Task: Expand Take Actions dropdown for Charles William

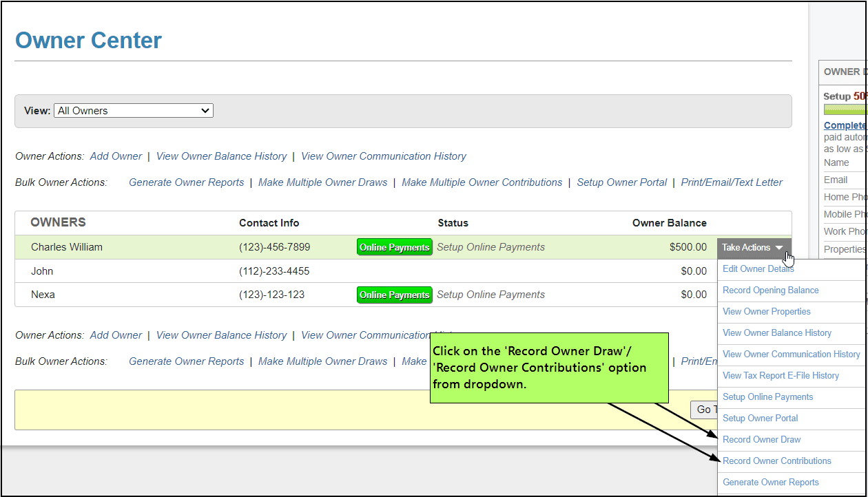Action: 754,248
